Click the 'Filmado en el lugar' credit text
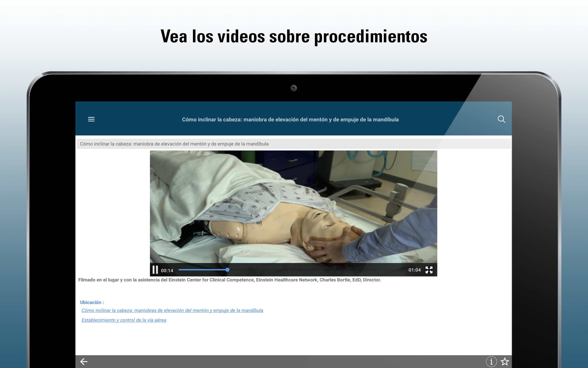Image resolution: width=588 pixels, height=368 pixels. point(229,280)
